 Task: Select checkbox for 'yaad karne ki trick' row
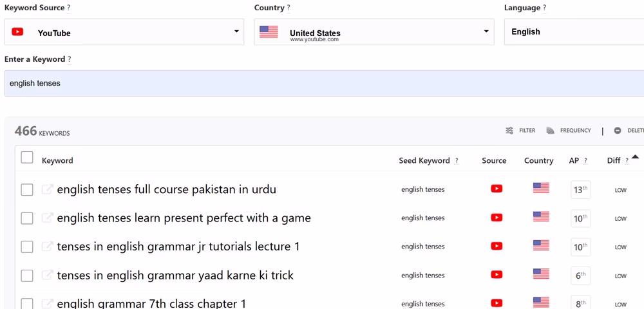pyautogui.click(x=27, y=276)
